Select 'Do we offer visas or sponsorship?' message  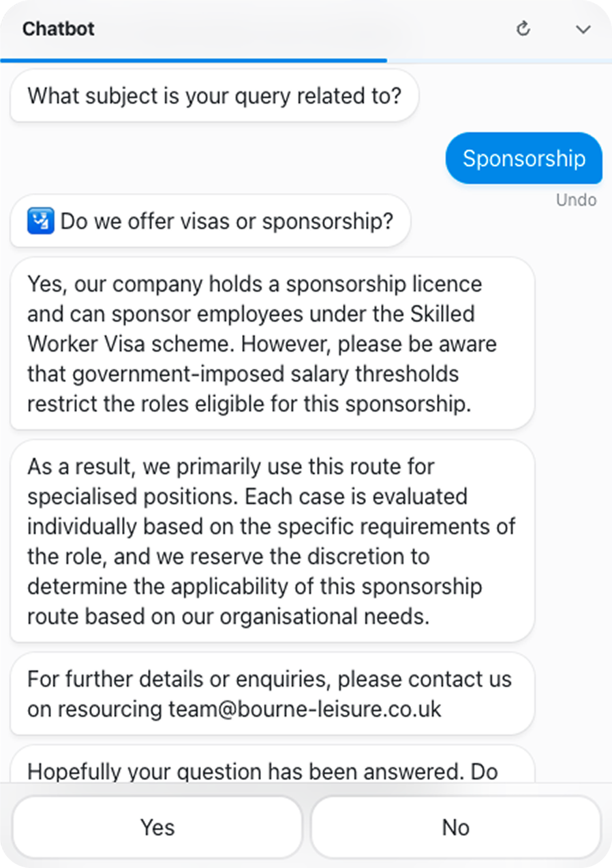211,221
